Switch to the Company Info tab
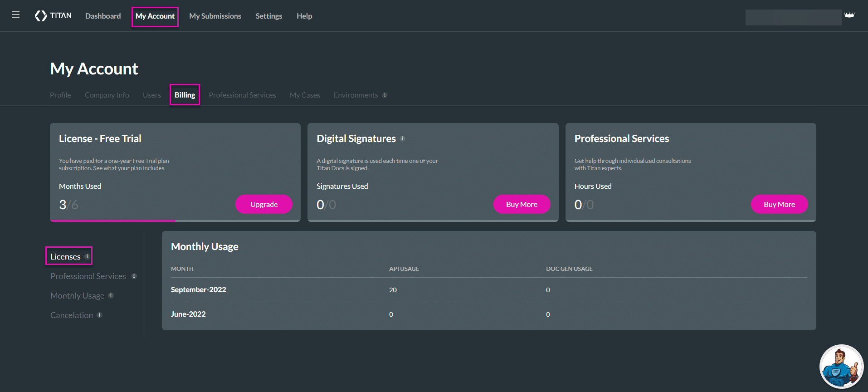This screenshot has height=392, width=868. 107,95
